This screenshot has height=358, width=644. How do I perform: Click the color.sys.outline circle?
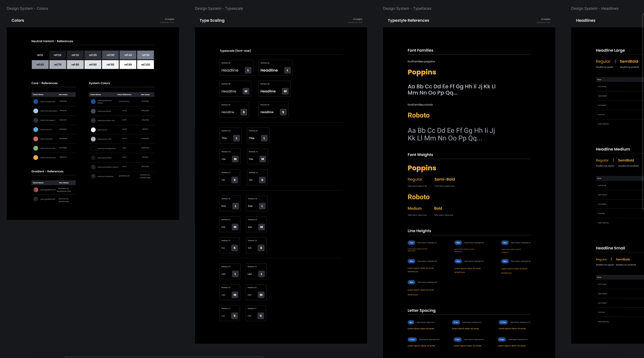tap(93, 111)
